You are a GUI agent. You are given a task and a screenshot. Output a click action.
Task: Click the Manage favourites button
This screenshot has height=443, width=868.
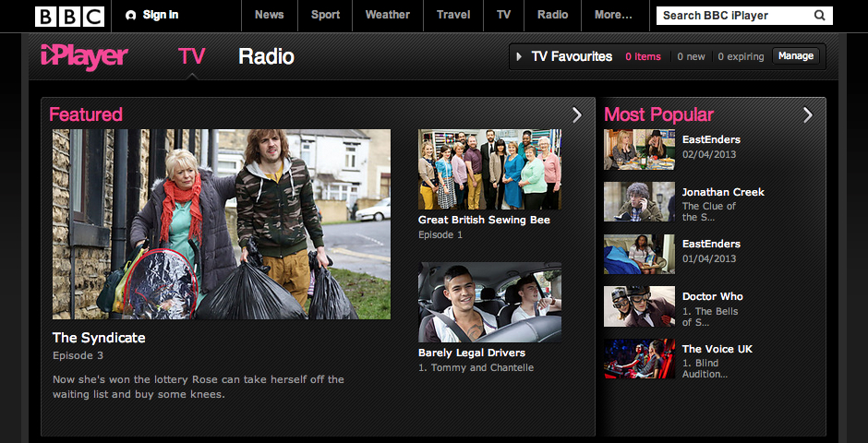(x=795, y=56)
